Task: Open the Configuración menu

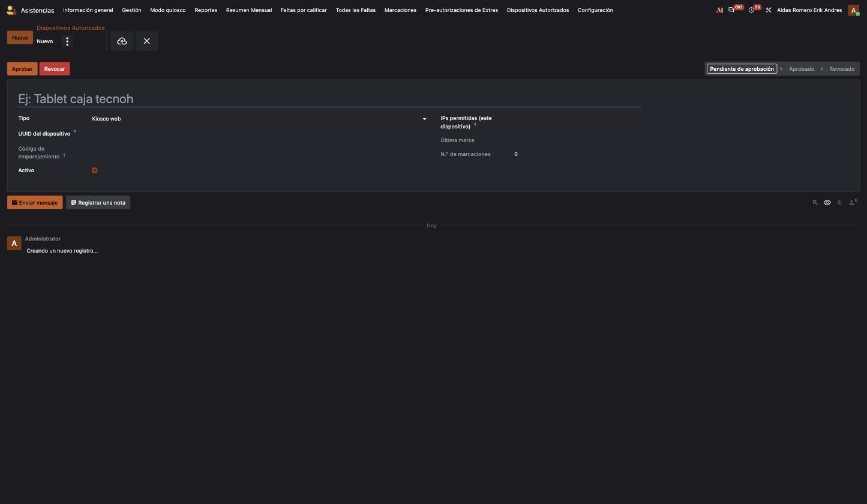Action: click(595, 10)
